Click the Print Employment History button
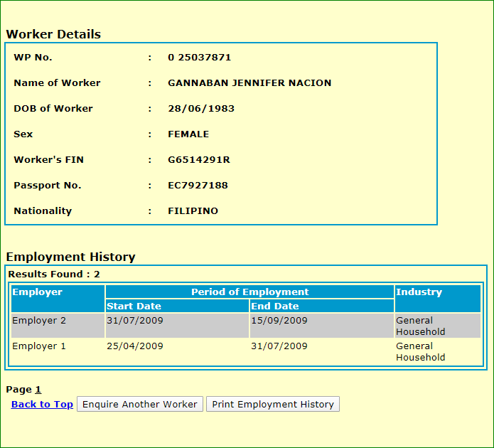 (273, 404)
